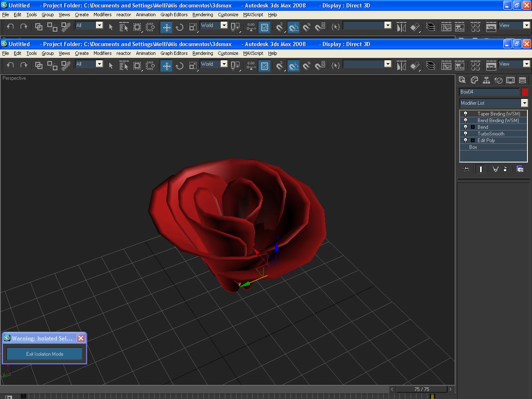Toggle Pin Stack below the modifier stack
Image resolution: width=532 pixels, height=399 pixels.
point(466,169)
